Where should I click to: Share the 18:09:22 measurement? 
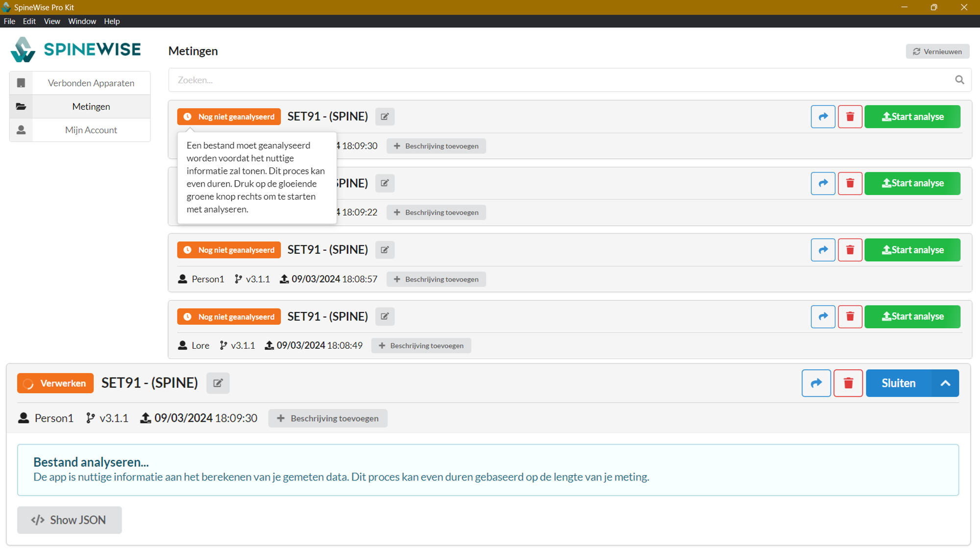tap(823, 183)
